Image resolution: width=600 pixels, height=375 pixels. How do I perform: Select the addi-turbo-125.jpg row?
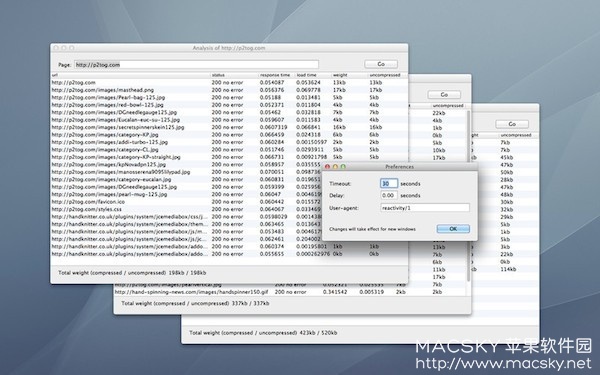click(x=229, y=142)
